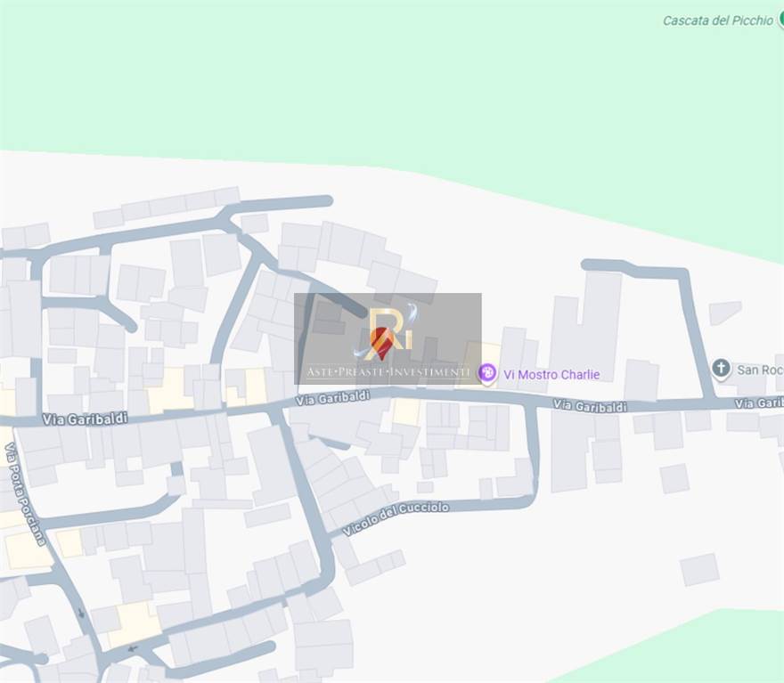Screen dimensions: 784x683
Task: Click the one-way arrow on Via Porta Porciana
Action: pyautogui.click(x=81, y=613)
